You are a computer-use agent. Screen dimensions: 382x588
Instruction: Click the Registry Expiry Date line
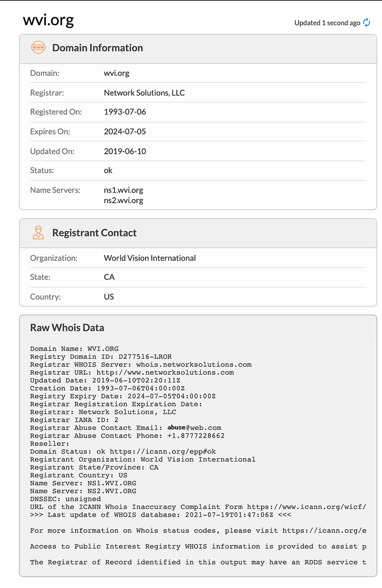[x=123, y=396]
